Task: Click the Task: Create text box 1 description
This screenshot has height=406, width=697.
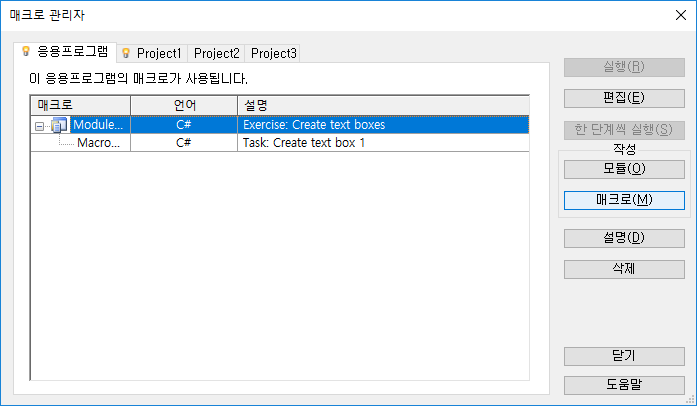Action: click(x=304, y=143)
